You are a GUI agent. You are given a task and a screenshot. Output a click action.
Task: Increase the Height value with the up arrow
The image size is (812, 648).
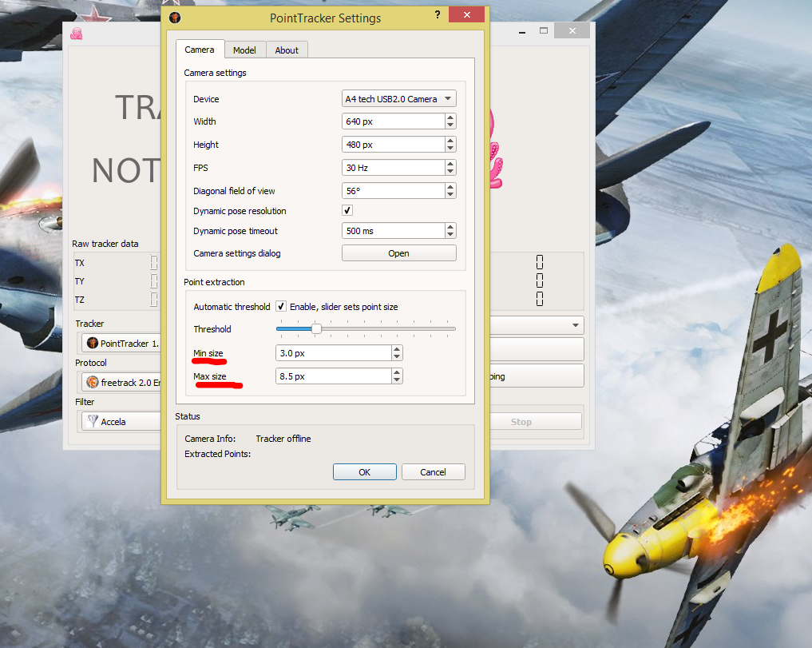[x=450, y=141]
